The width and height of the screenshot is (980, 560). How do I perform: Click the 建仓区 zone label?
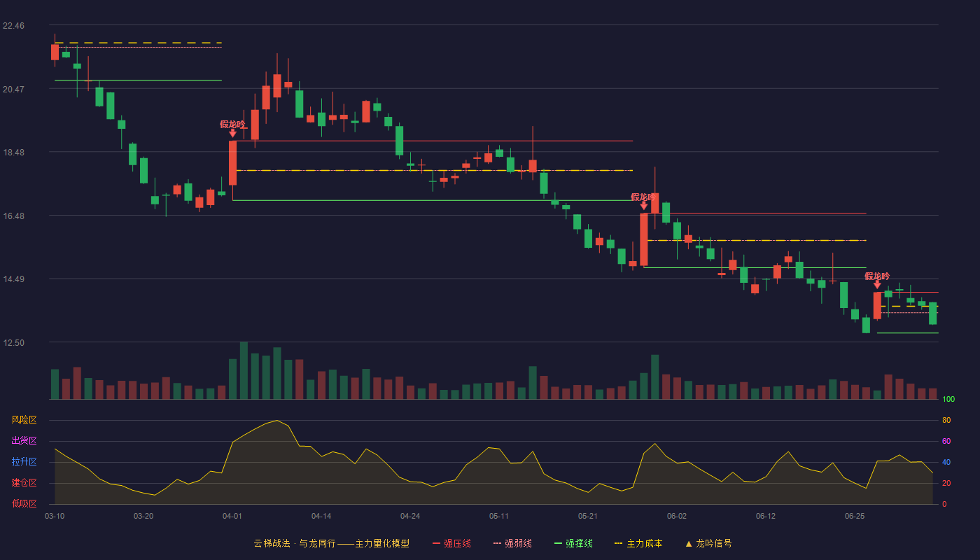pos(24,483)
